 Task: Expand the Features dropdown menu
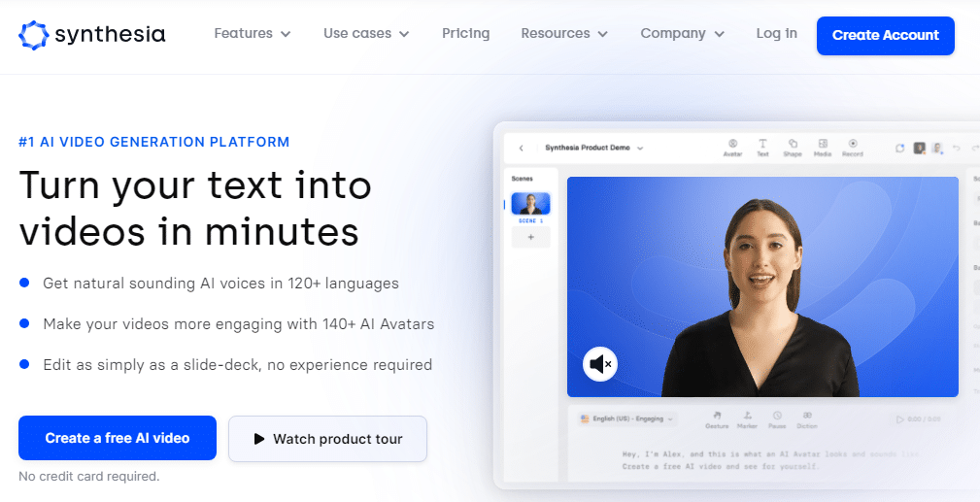(252, 34)
